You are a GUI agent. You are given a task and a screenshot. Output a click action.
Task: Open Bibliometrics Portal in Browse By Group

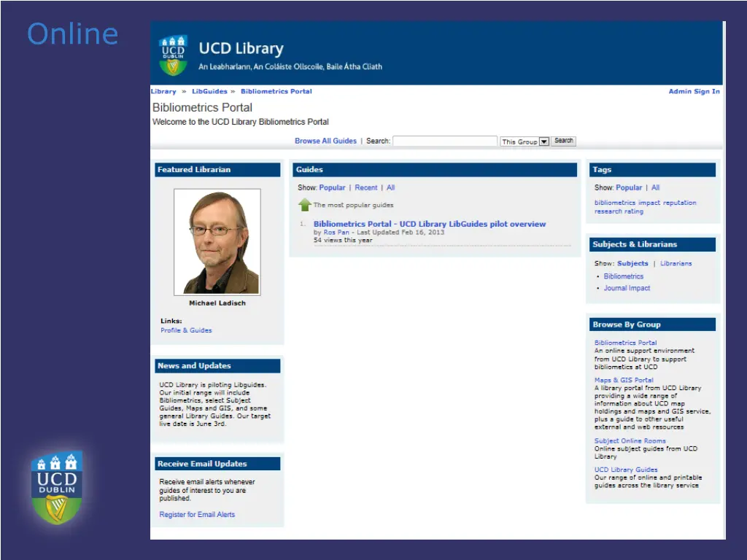pyautogui.click(x=625, y=343)
